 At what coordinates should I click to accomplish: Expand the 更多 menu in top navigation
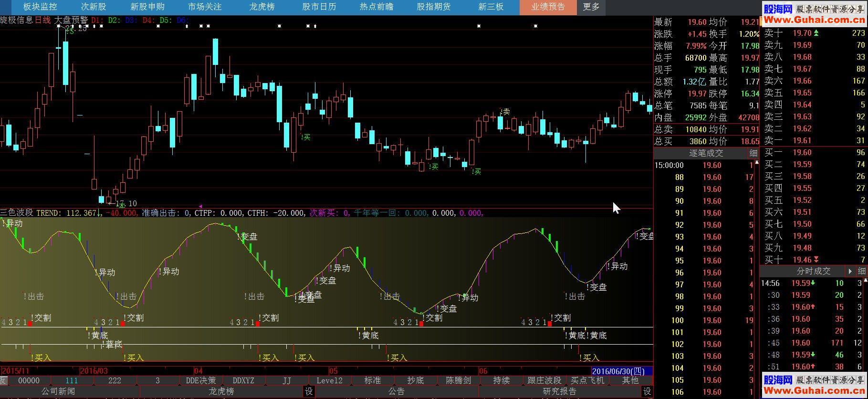[x=591, y=7]
